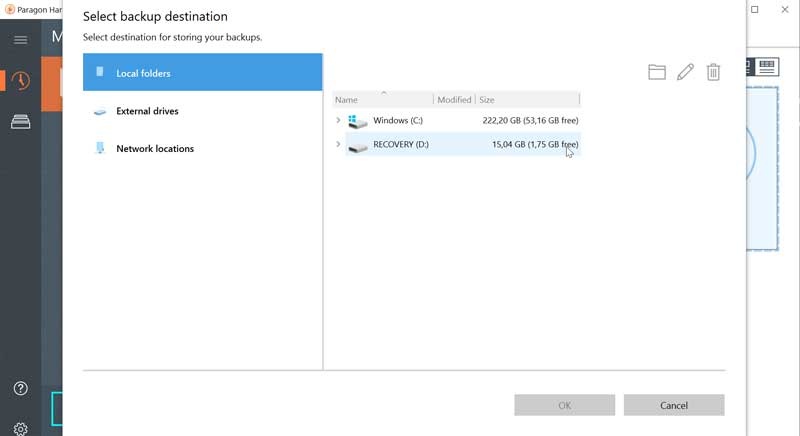Open the hamburger menu in sidebar
This screenshot has height=436, width=800.
20,40
